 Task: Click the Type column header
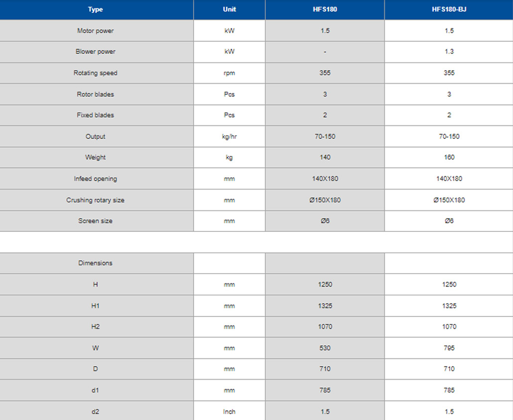click(x=95, y=9)
